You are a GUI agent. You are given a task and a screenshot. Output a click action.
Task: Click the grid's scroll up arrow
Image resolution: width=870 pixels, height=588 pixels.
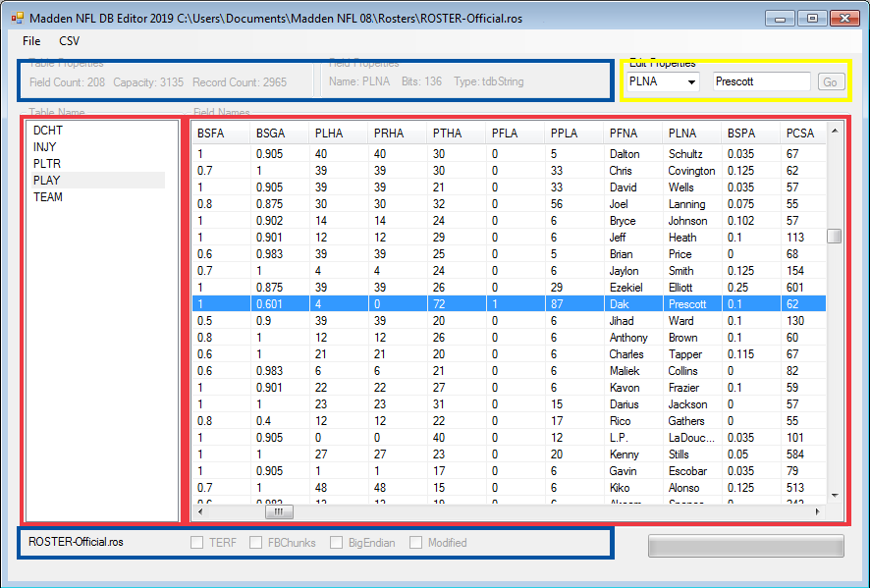point(835,131)
